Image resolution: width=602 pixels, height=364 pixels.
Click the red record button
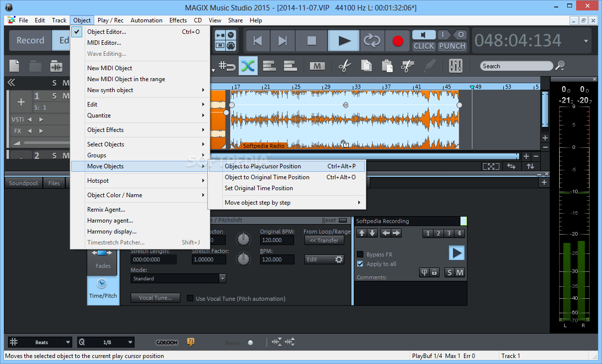398,41
